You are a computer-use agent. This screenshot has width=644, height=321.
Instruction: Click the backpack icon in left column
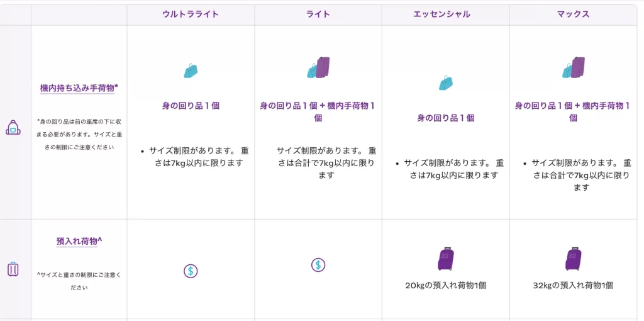pyautogui.click(x=13, y=127)
